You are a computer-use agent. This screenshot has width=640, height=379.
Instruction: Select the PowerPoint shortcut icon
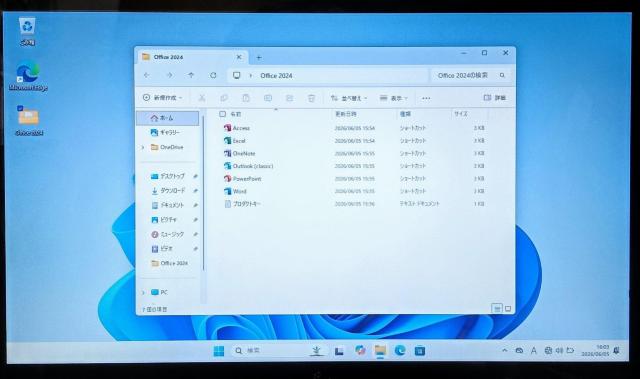click(x=227, y=178)
